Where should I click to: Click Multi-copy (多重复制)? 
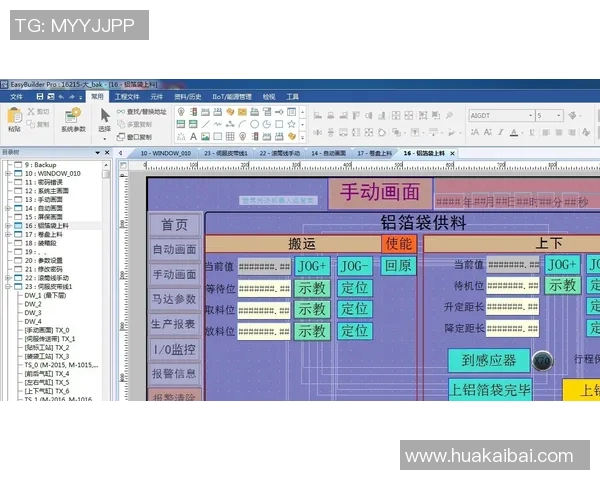click(134, 124)
